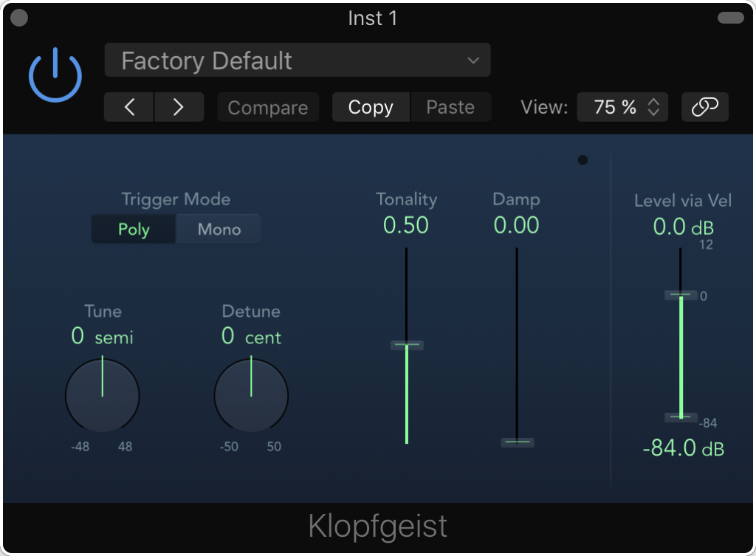Click the Paste button
The height and width of the screenshot is (556, 756).
tap(451, 107)
